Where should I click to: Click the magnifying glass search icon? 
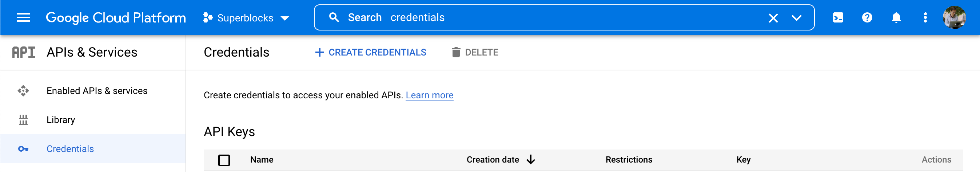(x=334, y=17)
